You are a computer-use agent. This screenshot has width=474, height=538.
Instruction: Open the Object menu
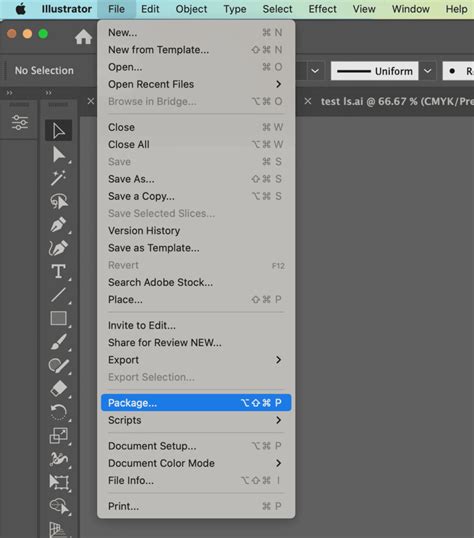[x=191, y=9]
